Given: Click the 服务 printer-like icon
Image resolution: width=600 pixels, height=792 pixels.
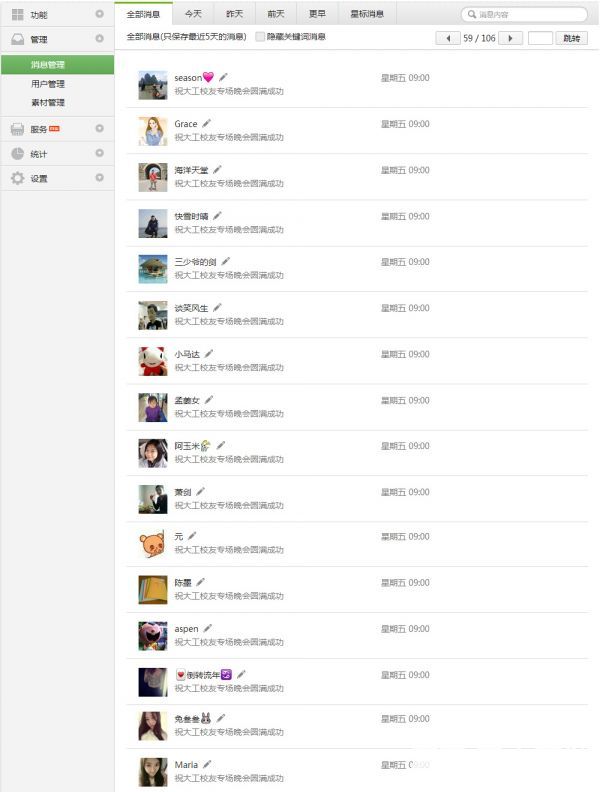Looking at the screenshot, I should click(x=18, y=129).
